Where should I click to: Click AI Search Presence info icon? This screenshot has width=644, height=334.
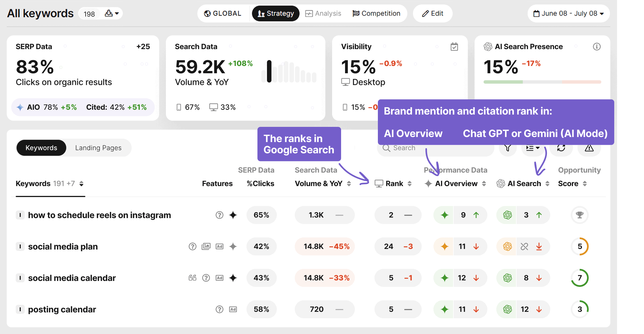(597, 47)
